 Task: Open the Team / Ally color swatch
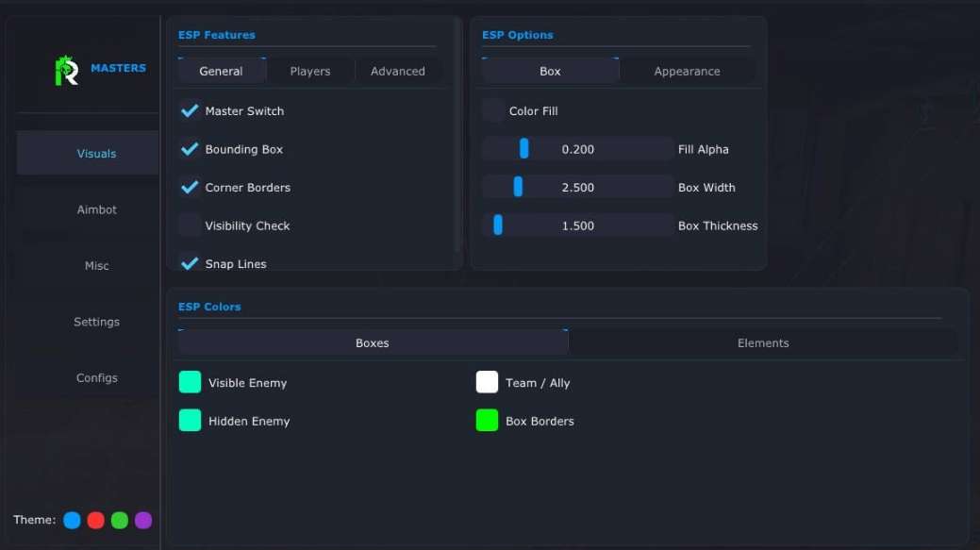coord(487,382)
